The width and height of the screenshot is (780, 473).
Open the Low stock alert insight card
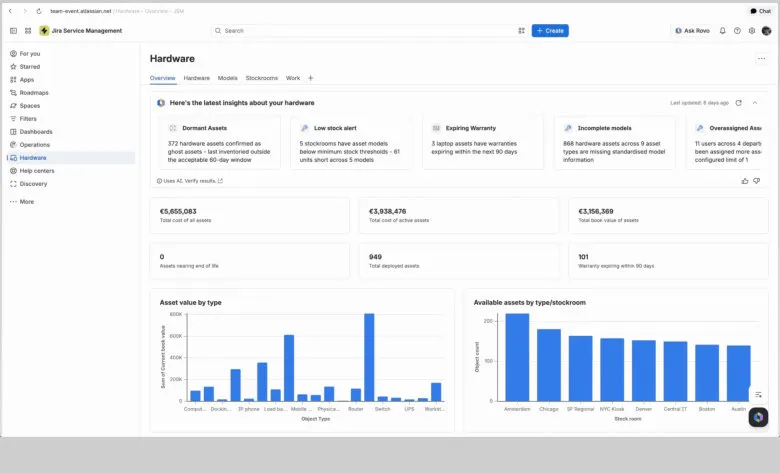(351, 143)
